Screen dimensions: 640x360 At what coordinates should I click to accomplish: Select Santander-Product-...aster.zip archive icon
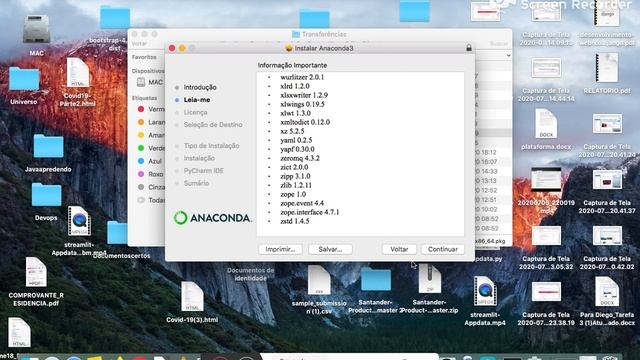coord(430,279)
